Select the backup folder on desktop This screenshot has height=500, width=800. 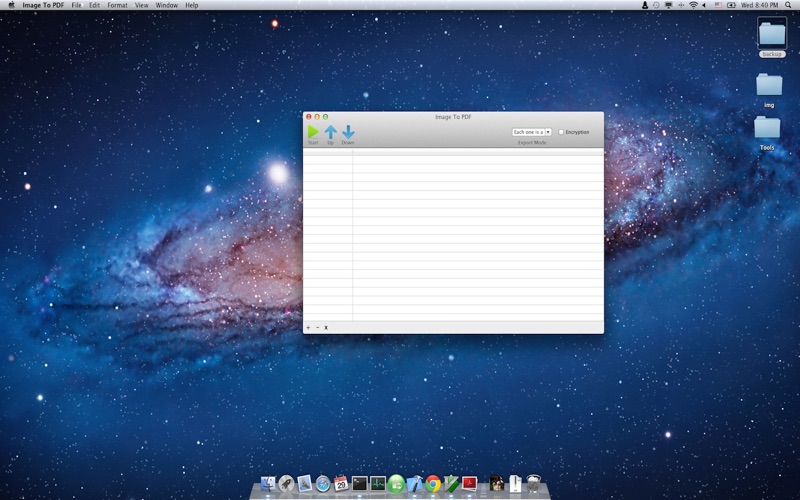tap(772, 35)
